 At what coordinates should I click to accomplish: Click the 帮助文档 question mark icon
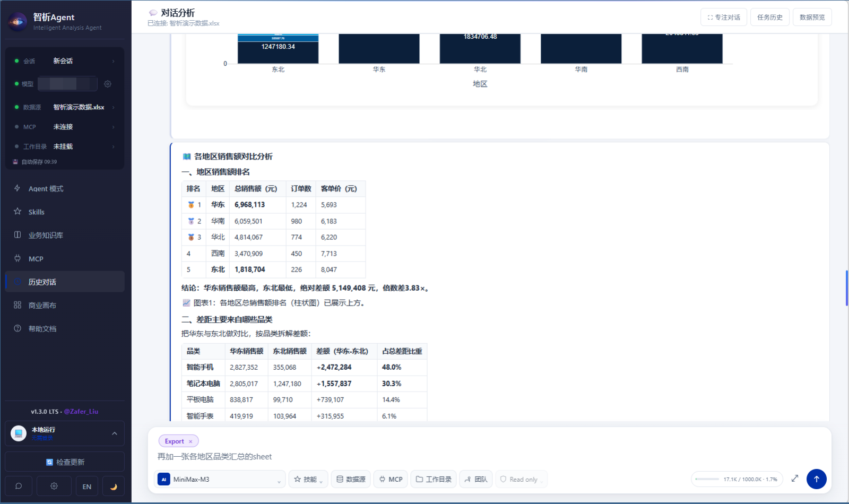(18, 328)
